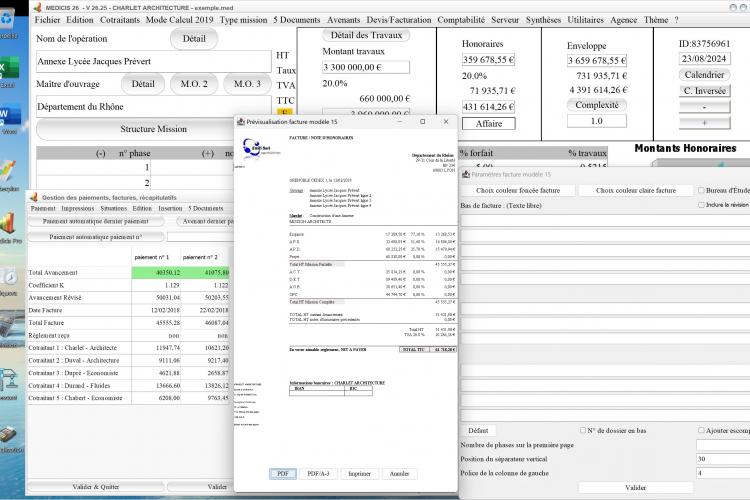Open the Thème menu
Image resolution: width=750 pixels, height=500 pixels.
(656, 20)
